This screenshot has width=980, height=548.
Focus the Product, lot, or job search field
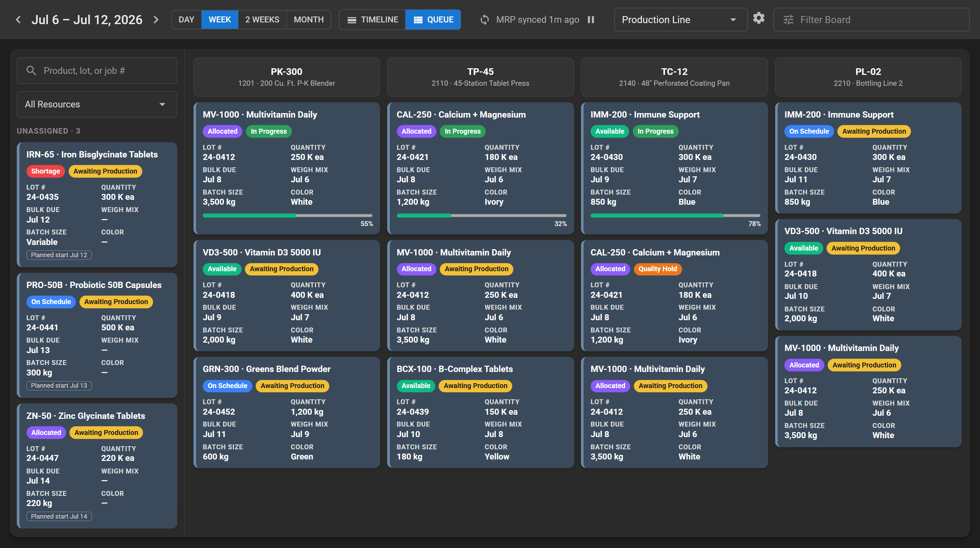pos(97,70)
